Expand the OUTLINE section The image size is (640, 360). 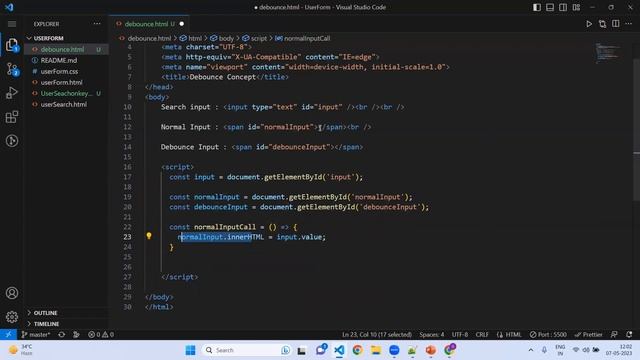click(45, 313)
